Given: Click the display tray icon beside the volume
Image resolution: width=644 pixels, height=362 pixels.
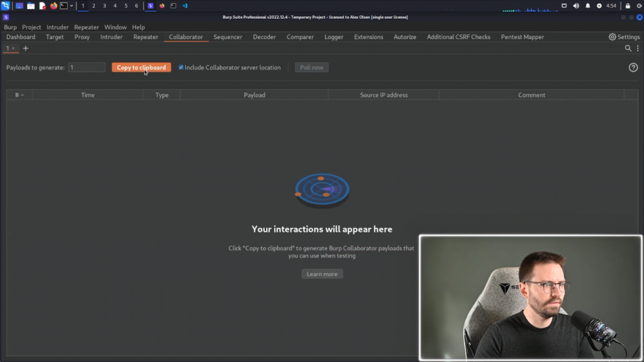Looking at the screenshot, I should tap(564, 6).
